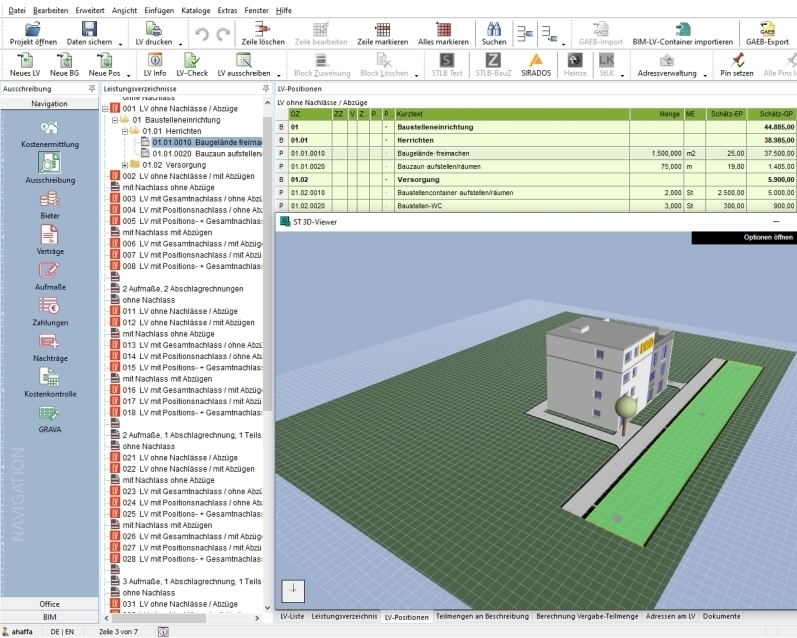The width and height of the screenshot is (797, 638).
Task: Click the Projekt öffnen toolbar icon
Action: point(33,29)
